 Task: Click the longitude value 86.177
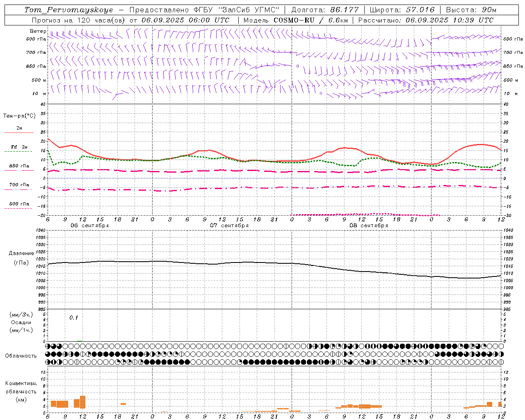click(x=345, y=10)
